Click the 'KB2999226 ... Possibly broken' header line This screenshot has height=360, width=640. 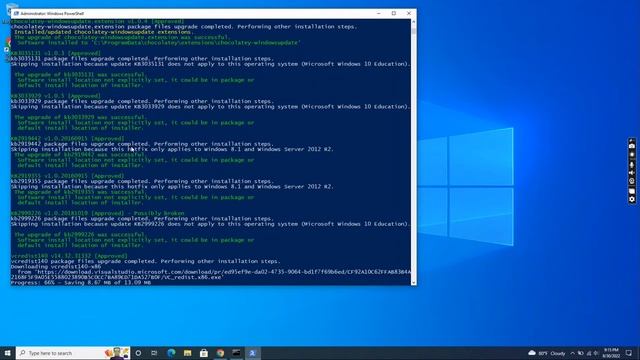pyautogui.click(x=98, y=213)
